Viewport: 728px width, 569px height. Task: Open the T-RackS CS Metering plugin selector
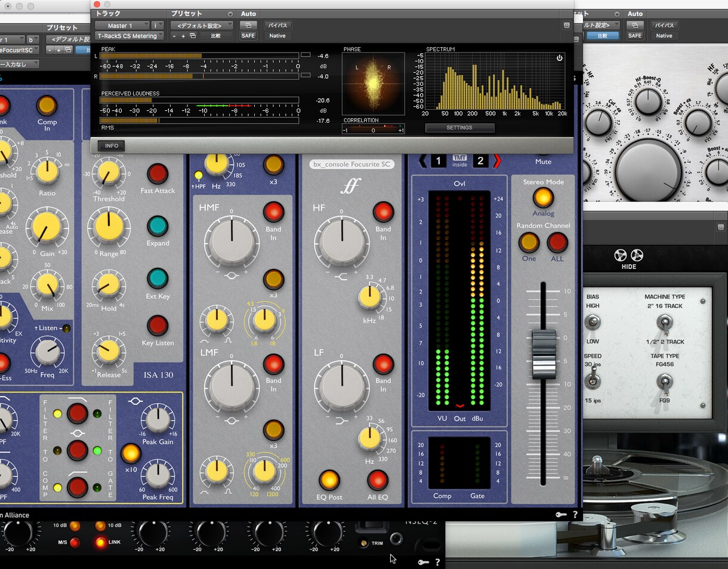[129, 36]
